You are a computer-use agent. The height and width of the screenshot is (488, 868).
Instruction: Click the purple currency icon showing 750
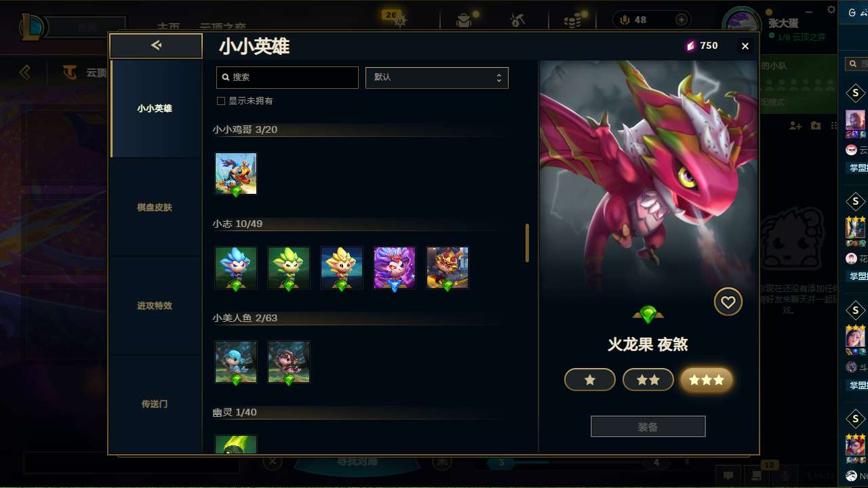pyautogui.click(x=690, y=45)
